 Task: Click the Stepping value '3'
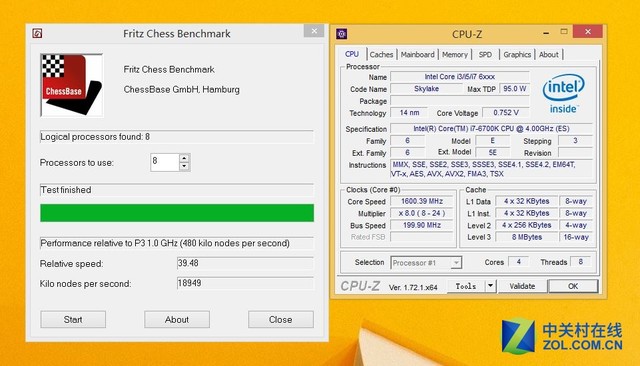(575, 141)
